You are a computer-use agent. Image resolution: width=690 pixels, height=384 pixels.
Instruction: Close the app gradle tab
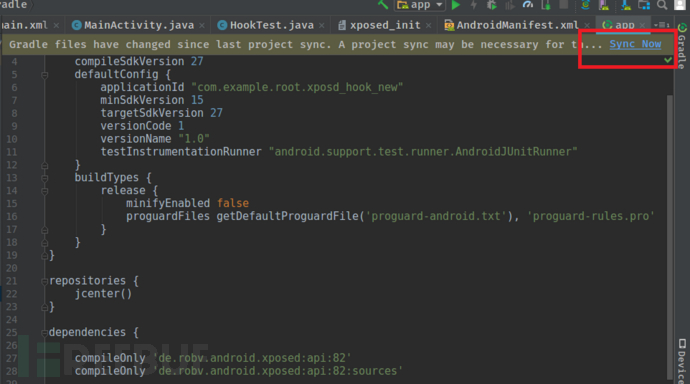tap(642, 26)
